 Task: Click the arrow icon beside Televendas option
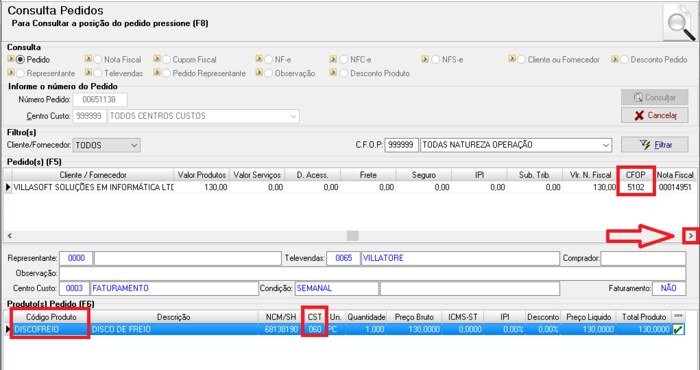click(88, 72)
